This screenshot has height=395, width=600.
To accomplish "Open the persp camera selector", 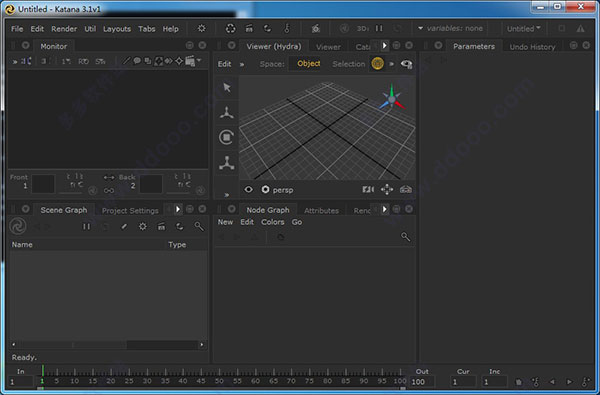I will click(x=277, y=189).
